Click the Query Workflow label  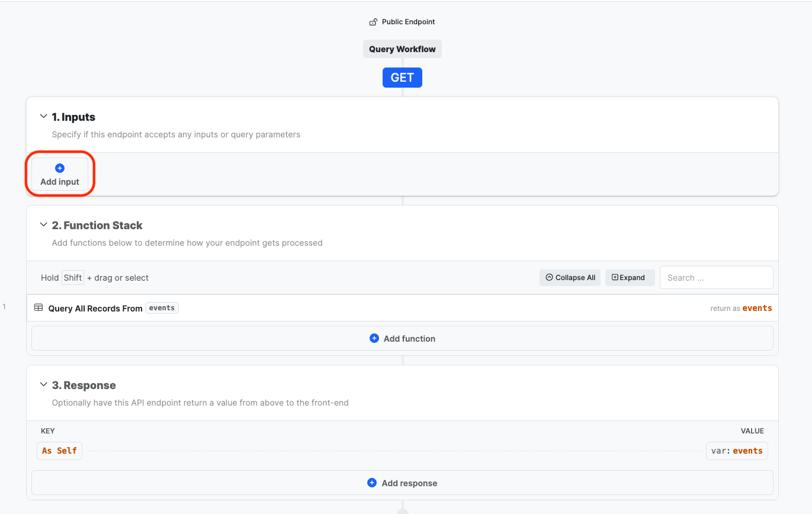[x=402, y=49]
